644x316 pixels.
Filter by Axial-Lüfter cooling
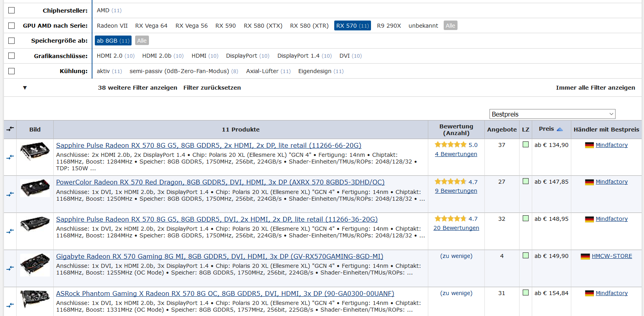click(268, 71)
